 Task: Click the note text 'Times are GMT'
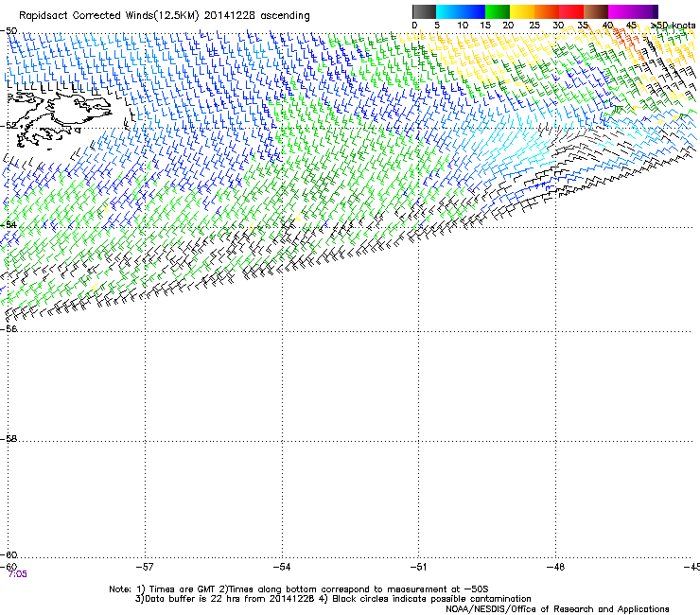[183, 589]
